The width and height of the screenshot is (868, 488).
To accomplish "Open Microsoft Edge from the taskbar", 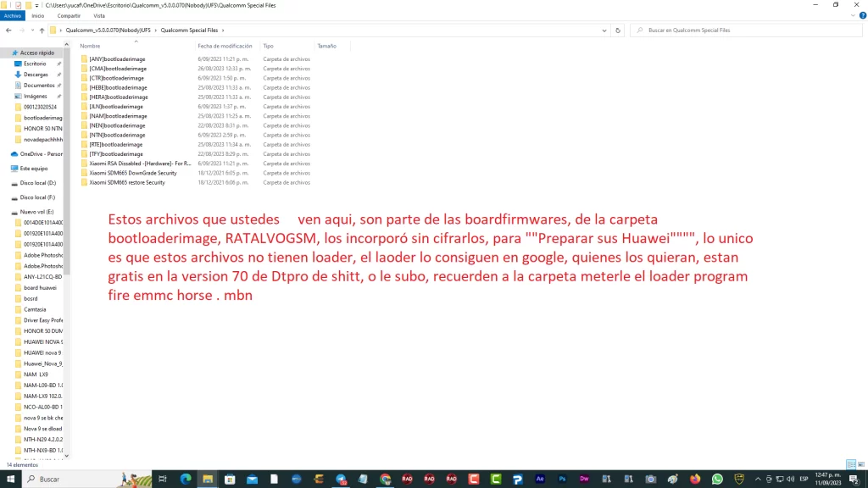I will 186,479.
